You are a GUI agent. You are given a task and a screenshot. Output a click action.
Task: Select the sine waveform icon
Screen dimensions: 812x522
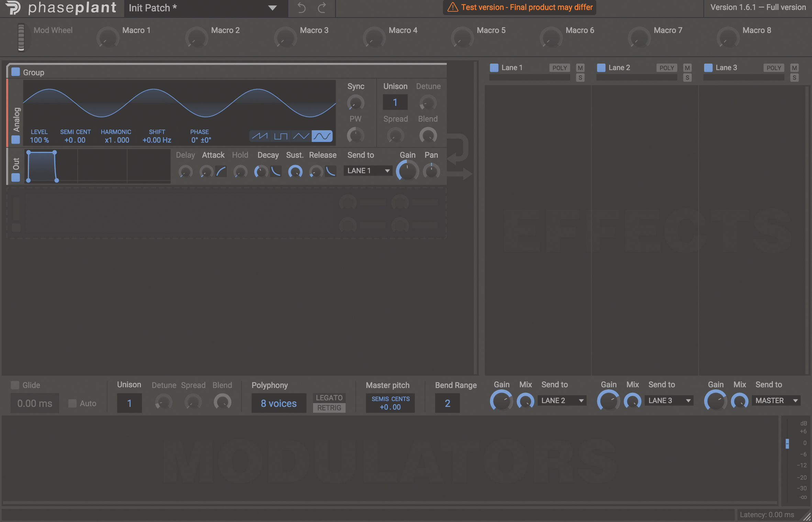click(322, 136)
